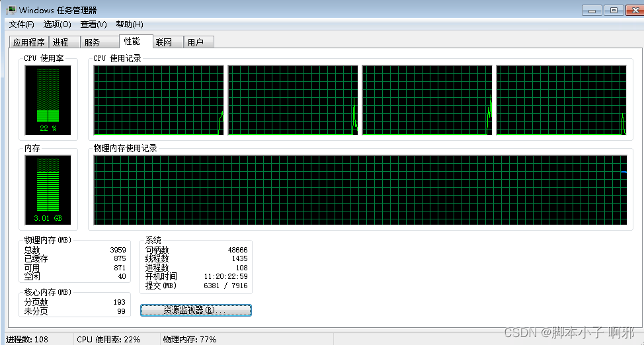Open the 查看(V) menu

tap(93, 24)
